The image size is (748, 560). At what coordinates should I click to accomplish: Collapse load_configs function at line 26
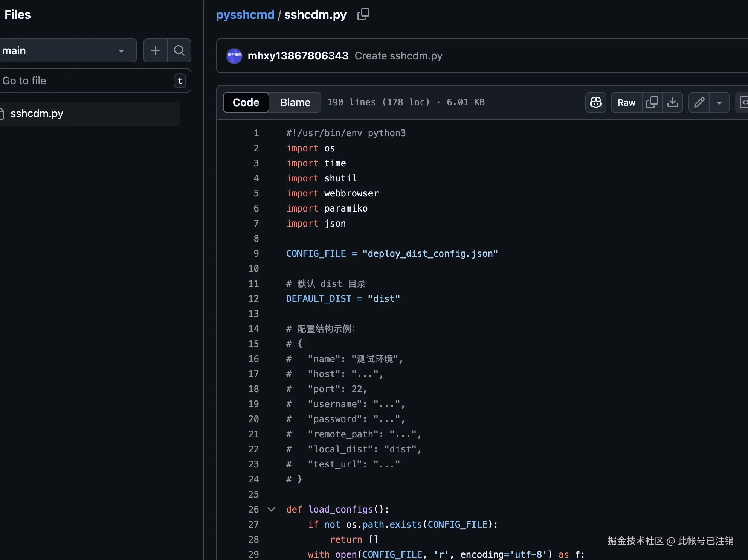pos(271,510)
